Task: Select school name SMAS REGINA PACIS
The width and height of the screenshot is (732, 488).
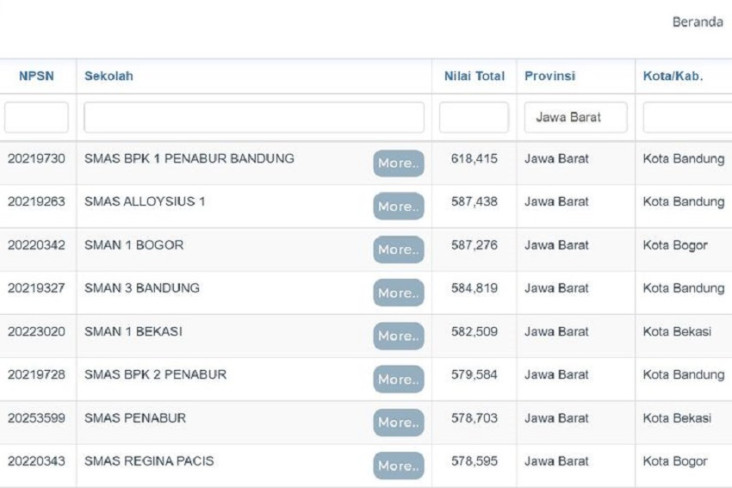Action: click(149, 461)
